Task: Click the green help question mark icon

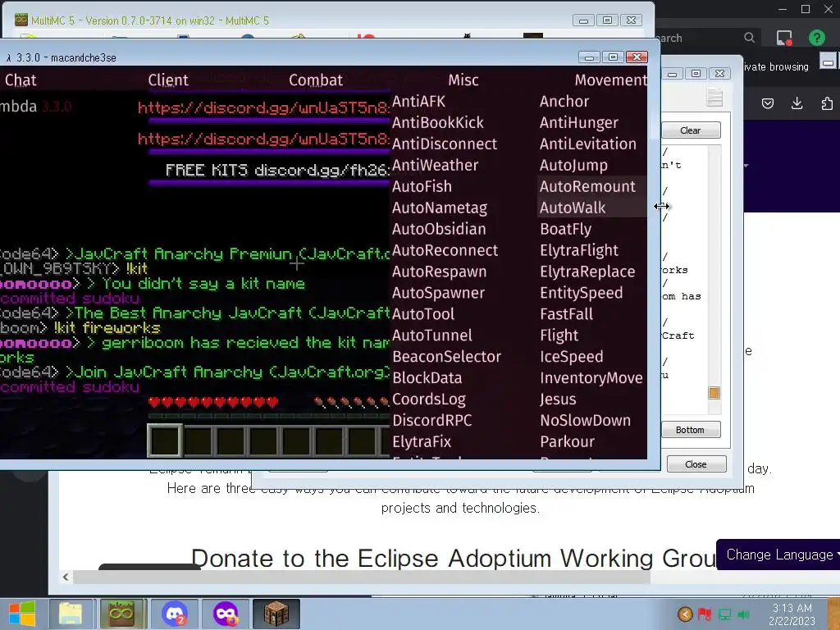Action: [x=817, y=38]
